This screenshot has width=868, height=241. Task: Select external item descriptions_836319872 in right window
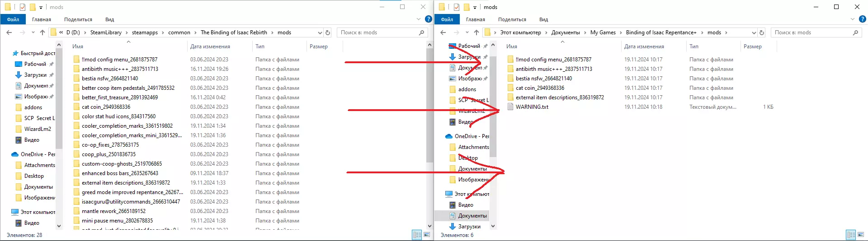[560, 97]
